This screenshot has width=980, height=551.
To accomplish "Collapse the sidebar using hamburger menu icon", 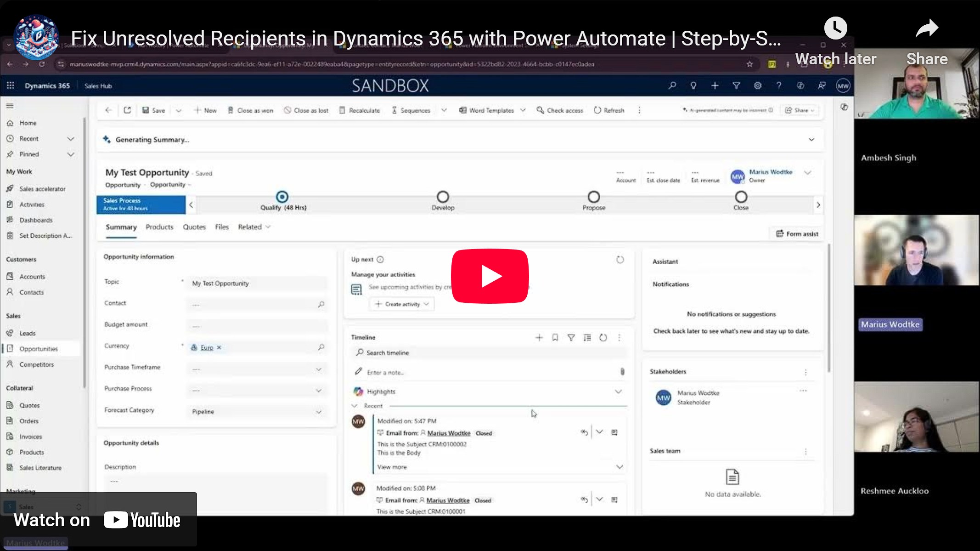I will 10,106.
